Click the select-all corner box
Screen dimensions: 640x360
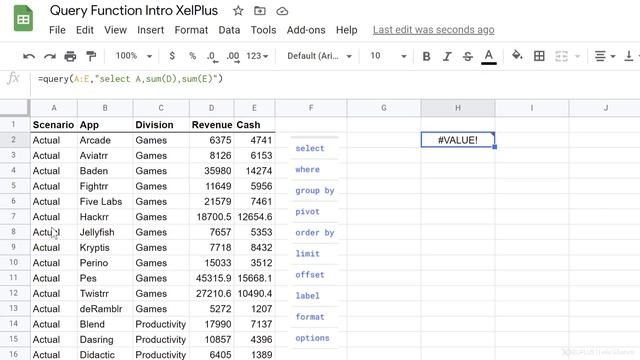(x=15, y=108)
